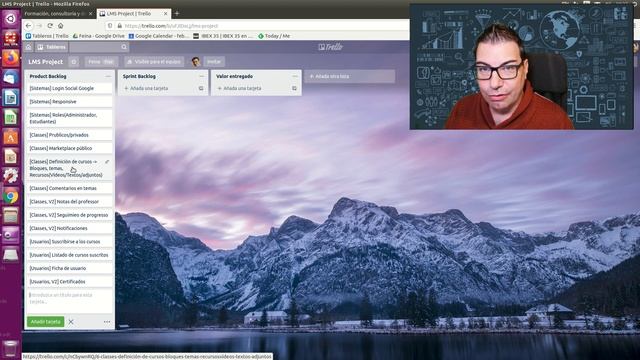Open 'IBEX 35' bookmark
The height and width of the screenshot is (360, 640).
(x=222, y=36)
